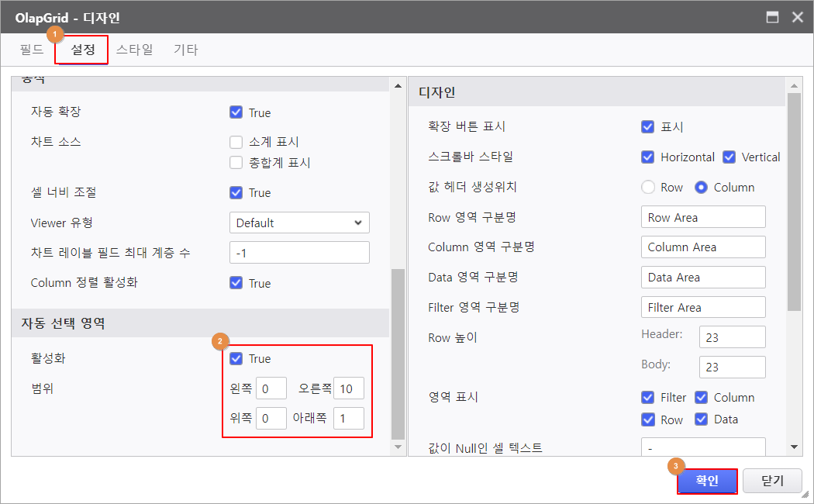The width and height of the screenshot is (814, 504).
Task: Select Row for 값 헤더 생성위치
Action: [x=648, y=187]
